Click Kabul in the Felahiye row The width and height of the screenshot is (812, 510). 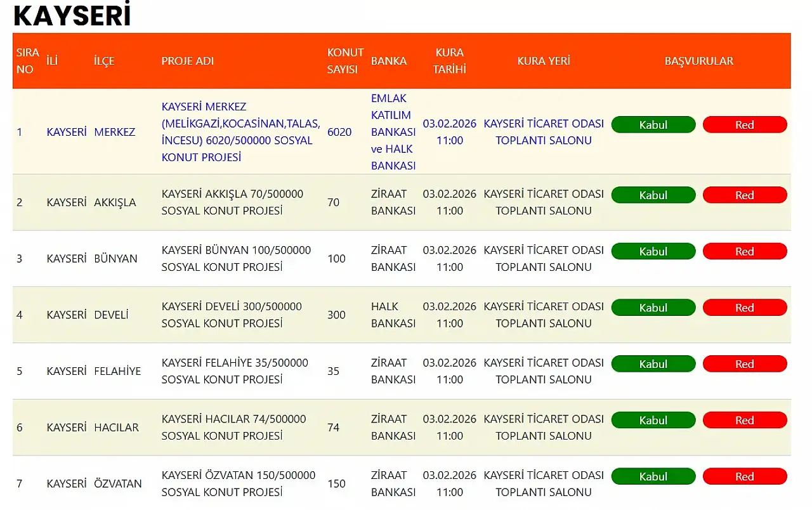653,364
